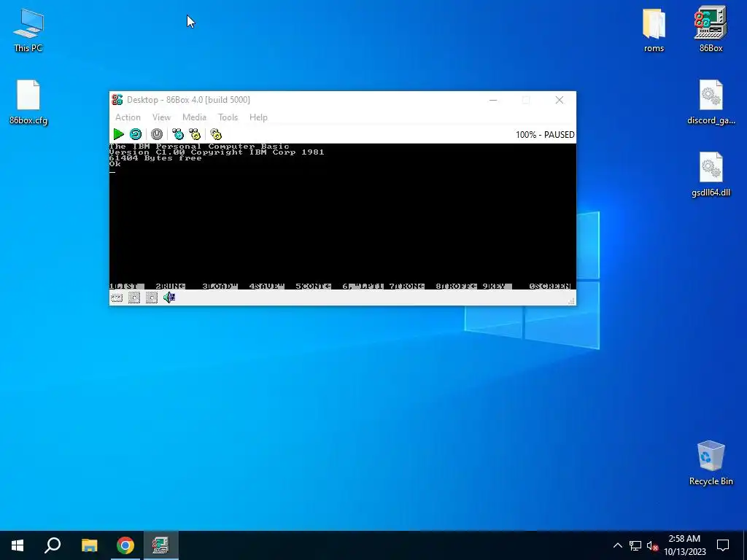
Task: Click the '61404 Bytes free' line
Action: point(155,158)
